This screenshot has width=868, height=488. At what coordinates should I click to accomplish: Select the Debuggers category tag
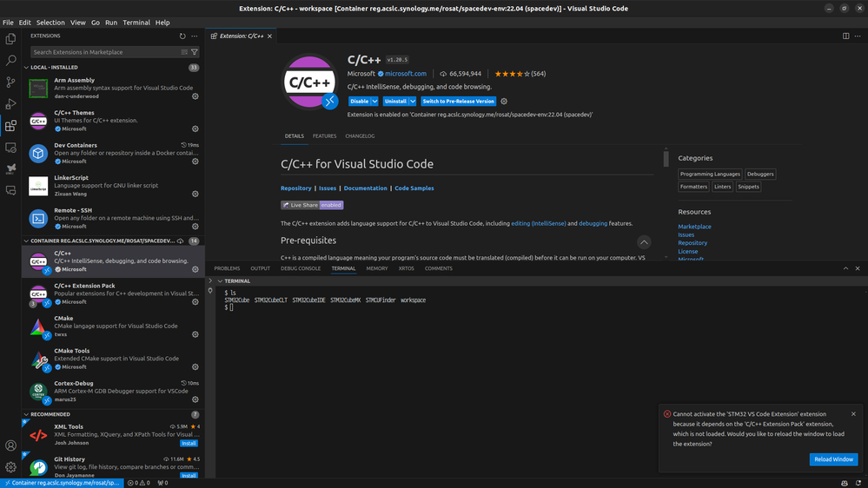tap(760, 174)
